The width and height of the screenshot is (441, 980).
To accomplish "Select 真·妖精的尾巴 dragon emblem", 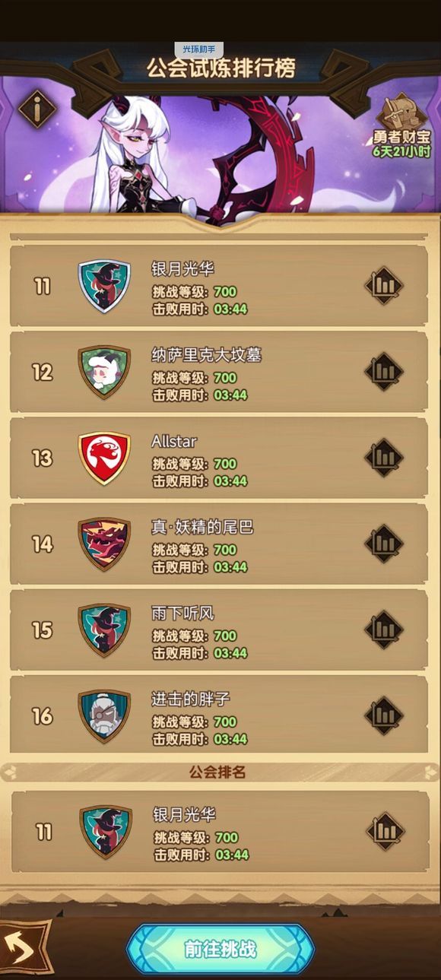I will point(105,544).
